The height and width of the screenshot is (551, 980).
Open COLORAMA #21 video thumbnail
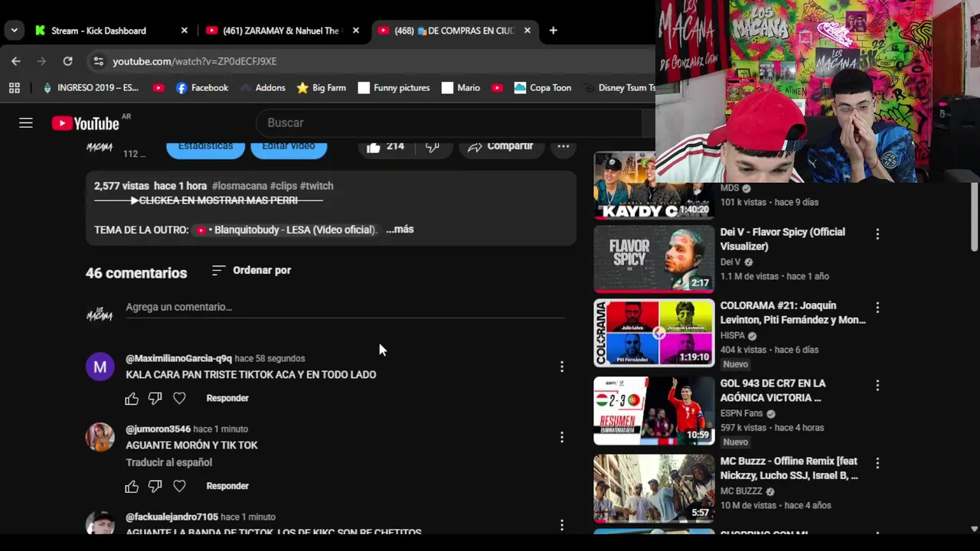[654, 333]
